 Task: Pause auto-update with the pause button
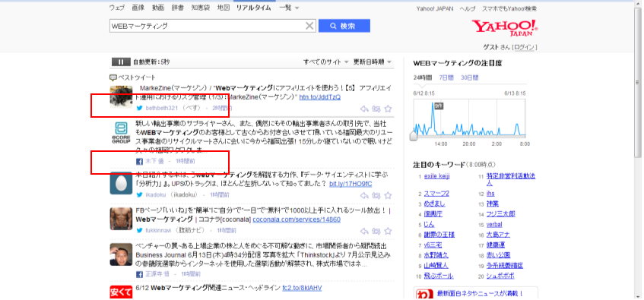(121, 62)
